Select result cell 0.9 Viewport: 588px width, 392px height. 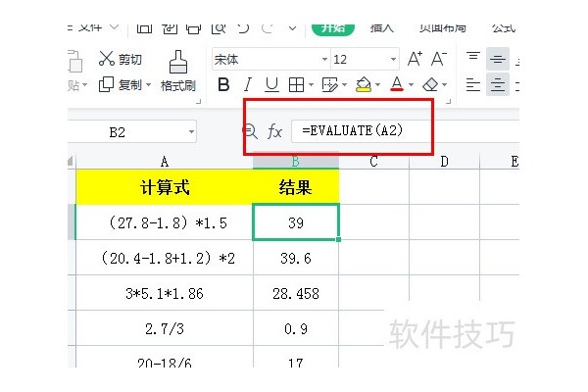coord(296,328)
